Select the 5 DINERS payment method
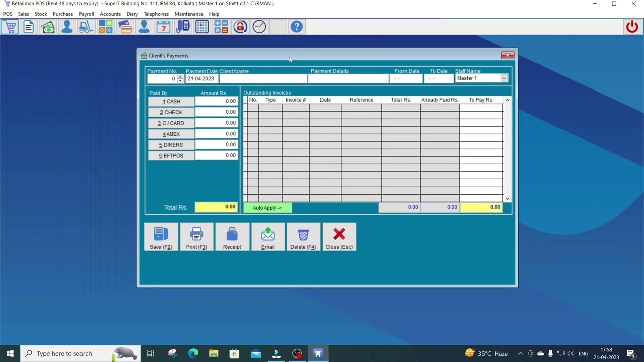This screenshot has width=644, height=362. click(171, 145)
